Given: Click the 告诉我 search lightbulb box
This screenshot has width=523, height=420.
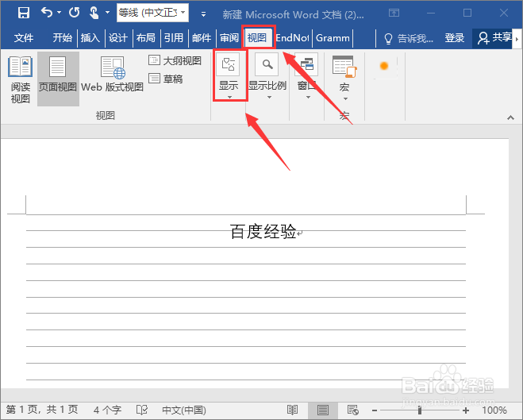Looking at the screenshot, I should tap(409, 38).
